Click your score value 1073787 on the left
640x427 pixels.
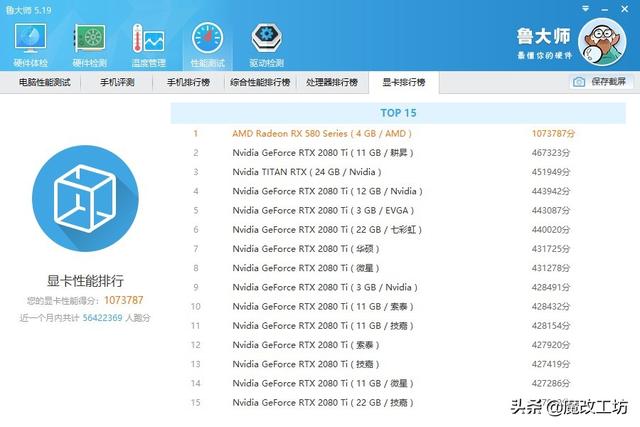click(124, 300)
